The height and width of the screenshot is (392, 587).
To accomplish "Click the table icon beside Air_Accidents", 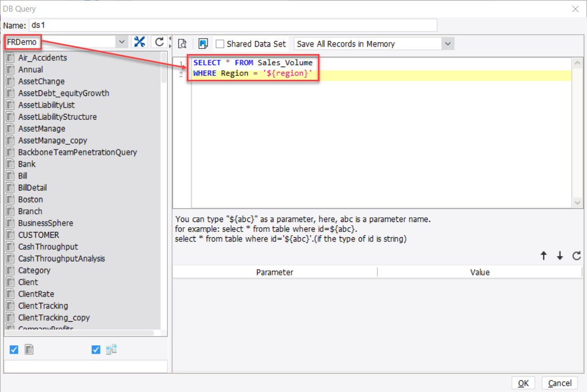I will coord(10,58).
